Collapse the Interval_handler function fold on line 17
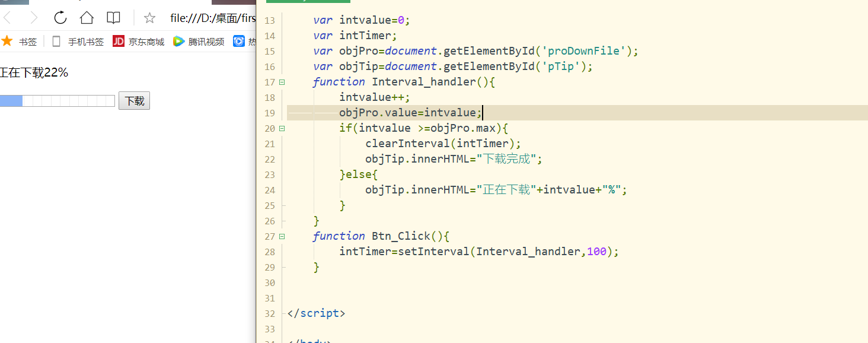The image size is (868, 343). pyautogui.click(x=282, y=82)
